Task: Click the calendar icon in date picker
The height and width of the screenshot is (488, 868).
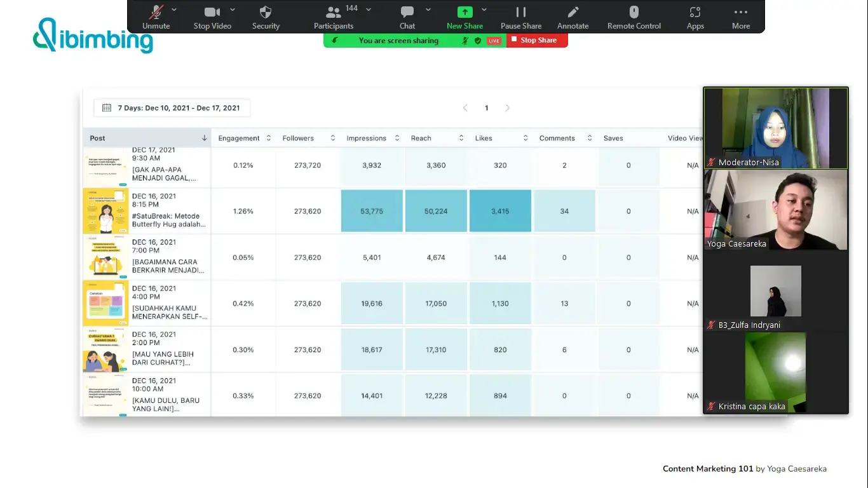Action: [107, 108]
